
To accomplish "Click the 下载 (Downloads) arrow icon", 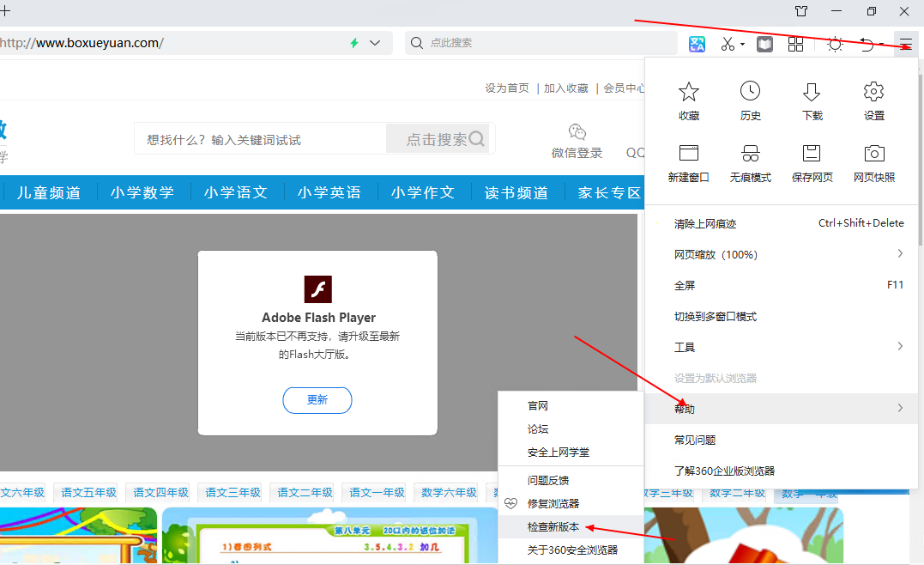I will [x=812, y=100].
